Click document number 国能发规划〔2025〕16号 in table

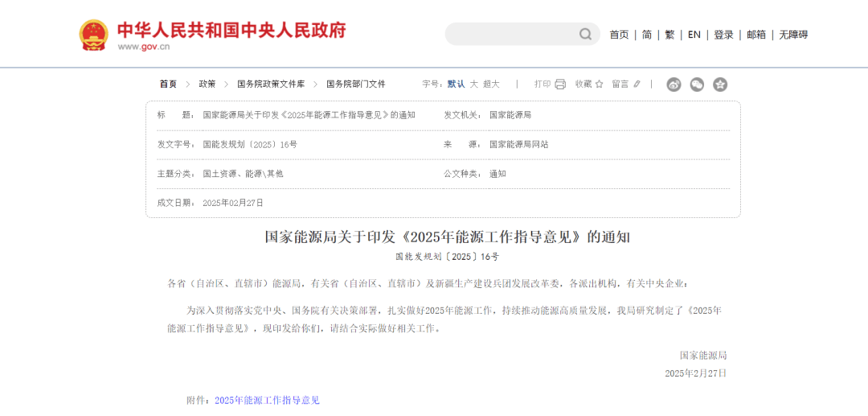(250, 145)
